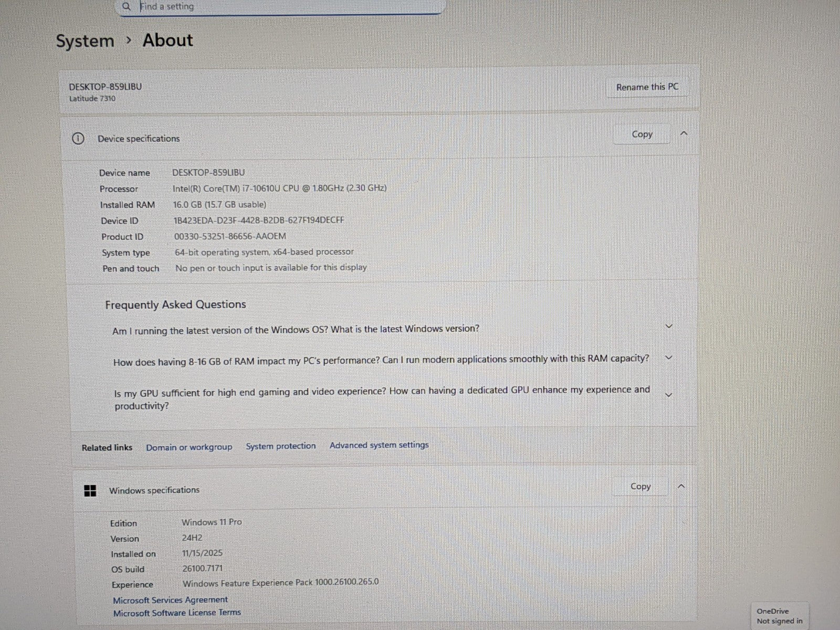Screen dimensions: 840x630
Task: Copy the Windows specifications
Action: coord(640,487)
